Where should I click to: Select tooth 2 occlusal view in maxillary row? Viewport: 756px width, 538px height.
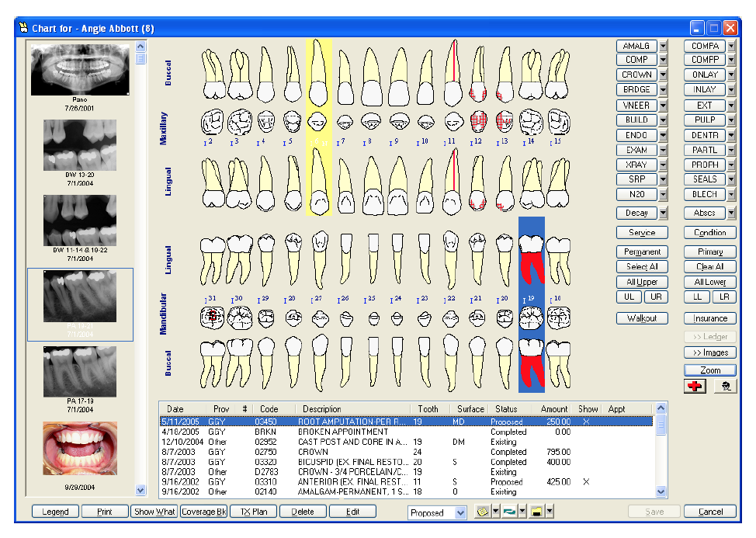[213, 122]
